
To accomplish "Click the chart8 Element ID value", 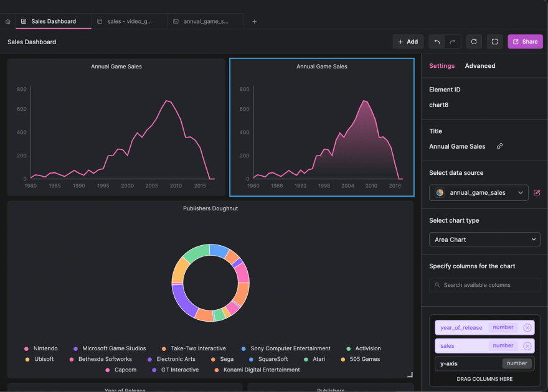I will pos(438,105).
